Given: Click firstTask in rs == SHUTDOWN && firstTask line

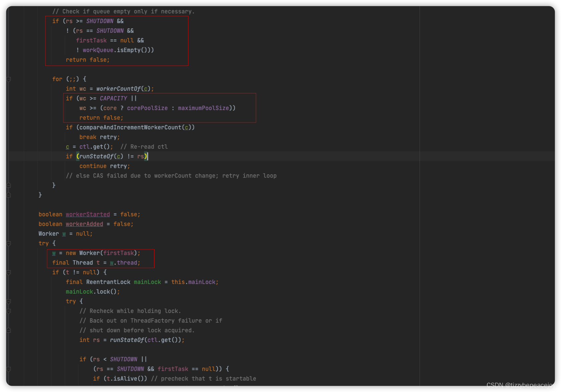Looking at the screenshot, I should tap(173, 369).
